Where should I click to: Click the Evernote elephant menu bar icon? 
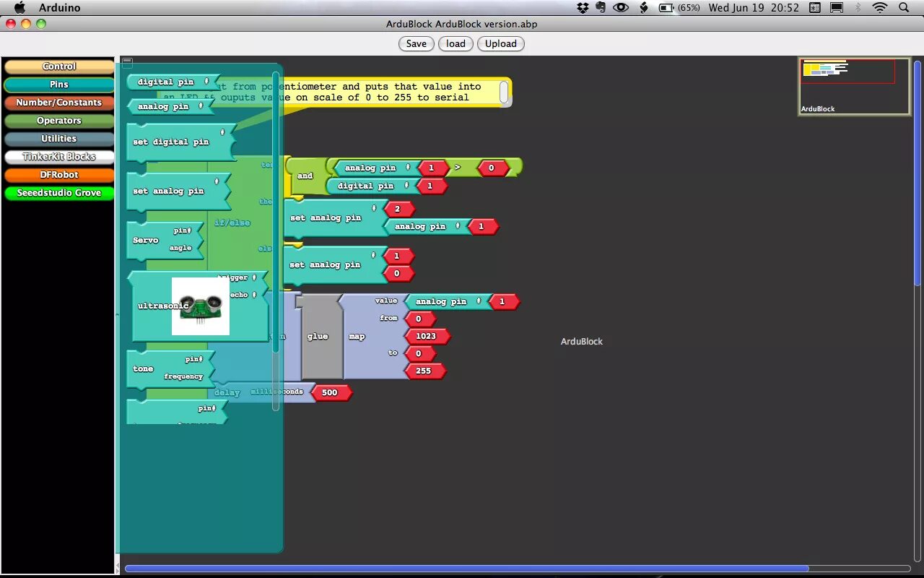(x=601, y=7)
